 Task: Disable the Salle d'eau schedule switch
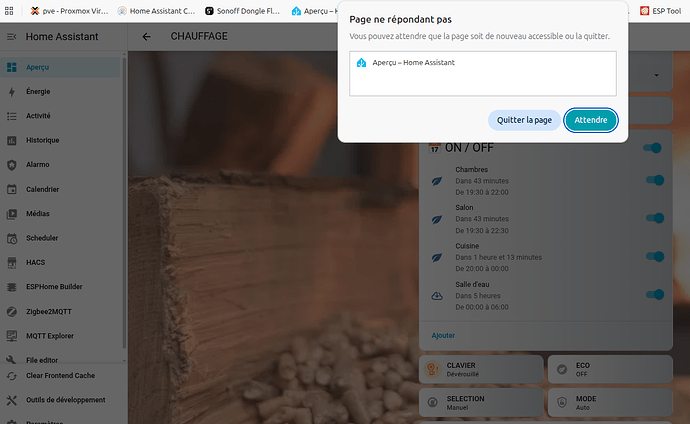coord(655,295)
